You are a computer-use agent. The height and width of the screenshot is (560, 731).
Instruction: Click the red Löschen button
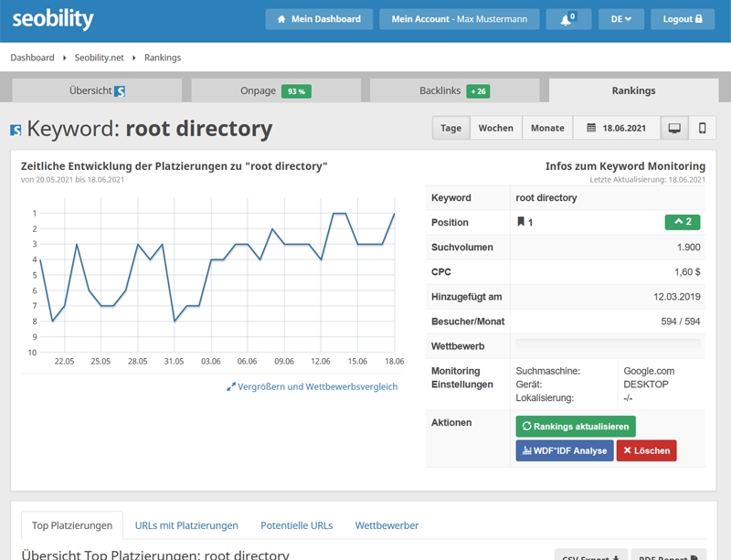[646, 451]
